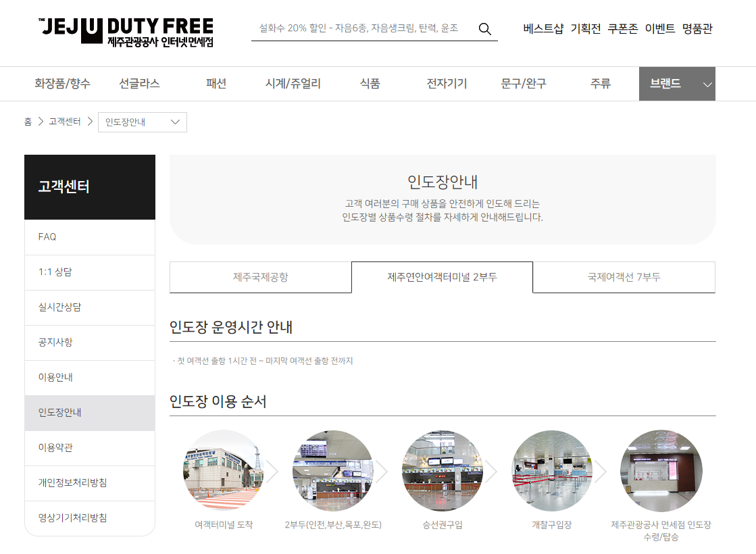Select 화장품/향수 category menu

(62, 83)
